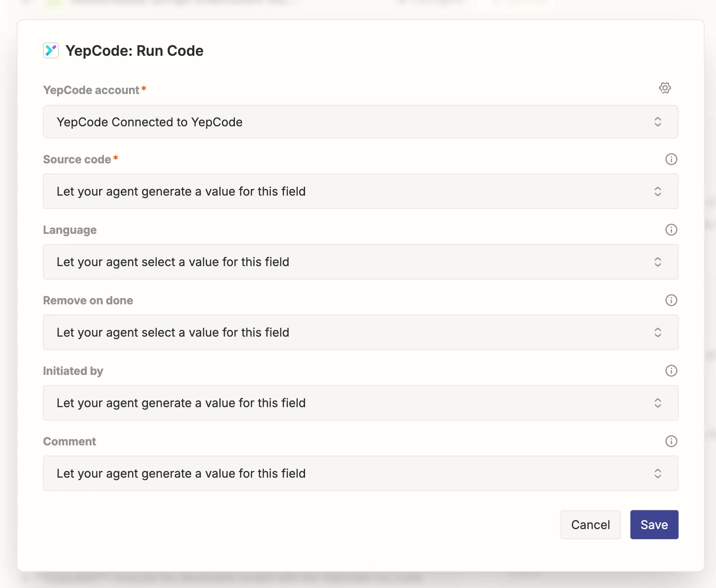Click the YepCode: Run Code title
The image size is (716, 588).
134,51
